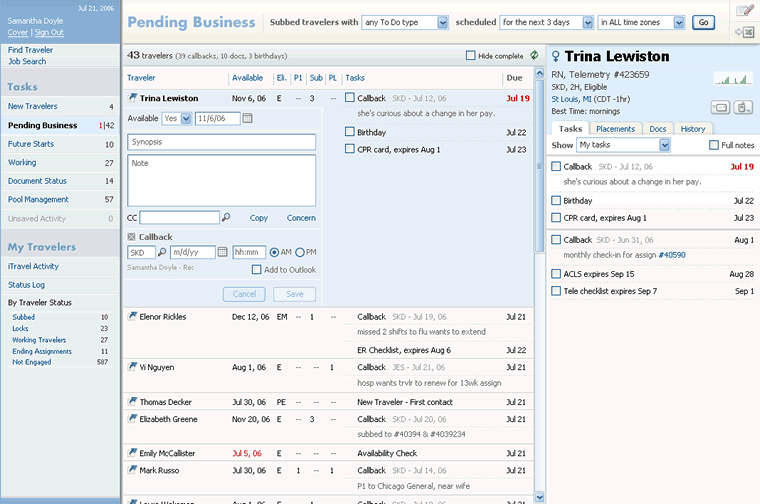Close the Callback section with its X box
Image resolution: width=760 pixels, height=504 pixels.
(x=131, y=237)
